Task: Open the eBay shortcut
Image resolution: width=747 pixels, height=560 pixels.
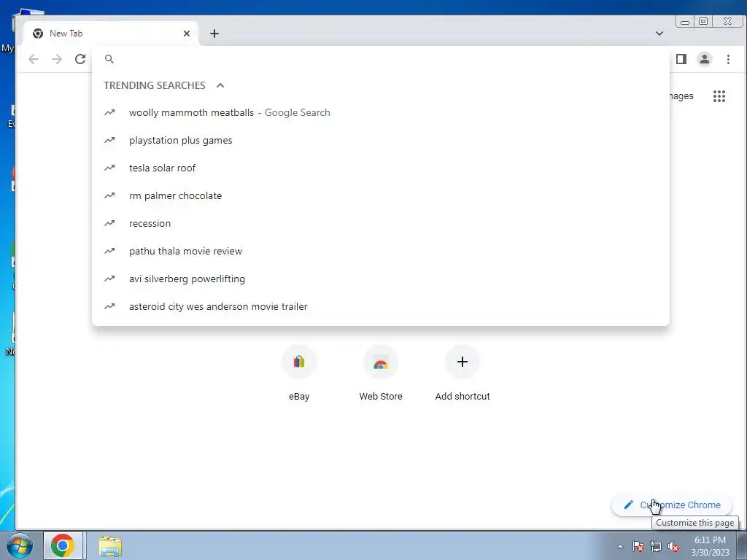Action: 299,375
